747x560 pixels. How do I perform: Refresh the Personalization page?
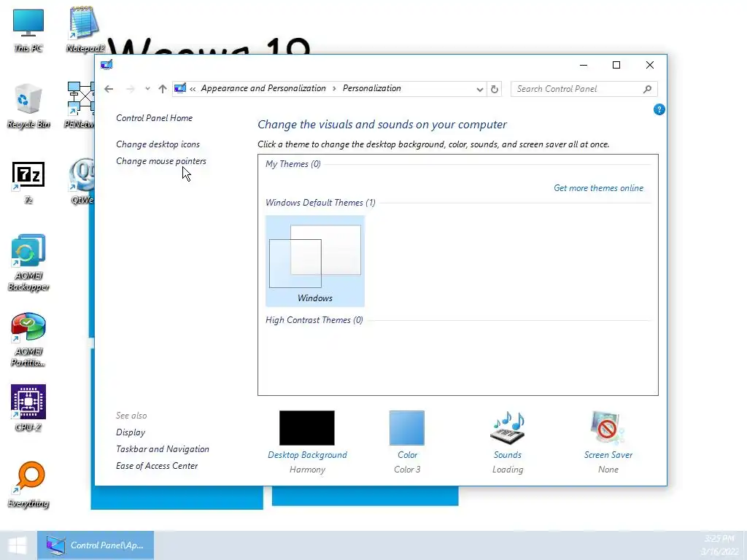click(x=495, y=89)
